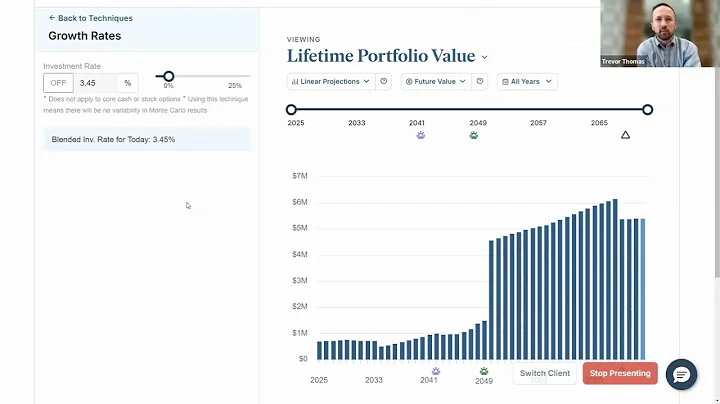Click purple paw marker under 2041 timeline
This screenshot has height=404, width=720.
pyautogui.click(x=420, y=135)
